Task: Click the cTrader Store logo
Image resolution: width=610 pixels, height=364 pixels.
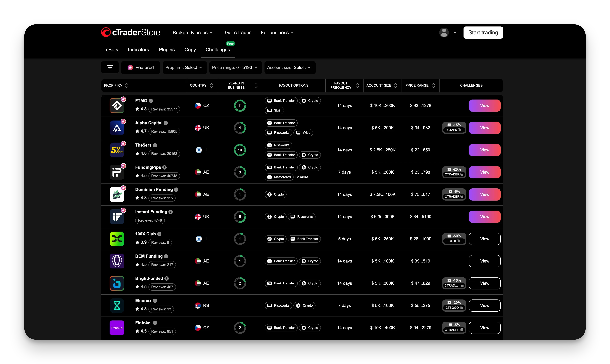Action: tap(130, 32)
